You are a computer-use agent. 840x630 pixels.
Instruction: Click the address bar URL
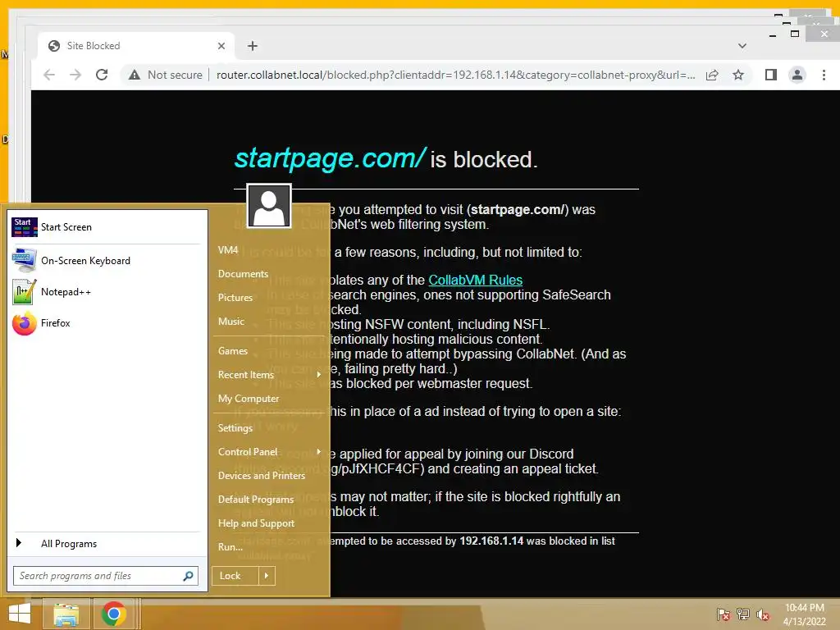(455, 75)
